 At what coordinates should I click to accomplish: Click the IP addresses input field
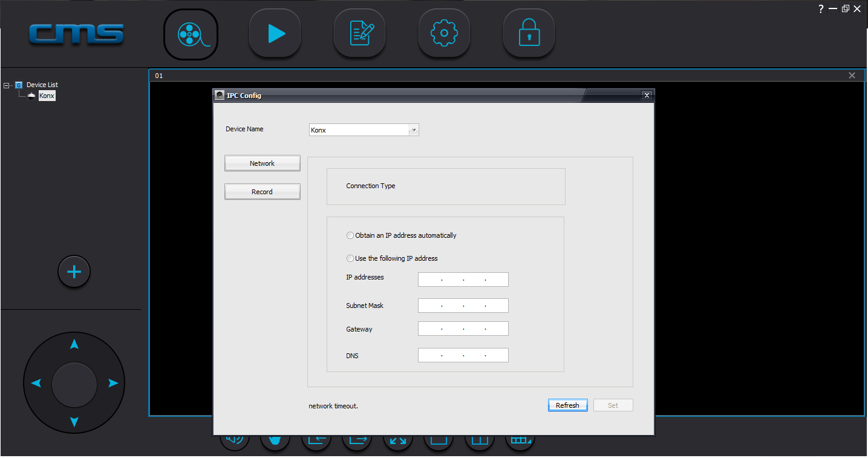point(463,280)
